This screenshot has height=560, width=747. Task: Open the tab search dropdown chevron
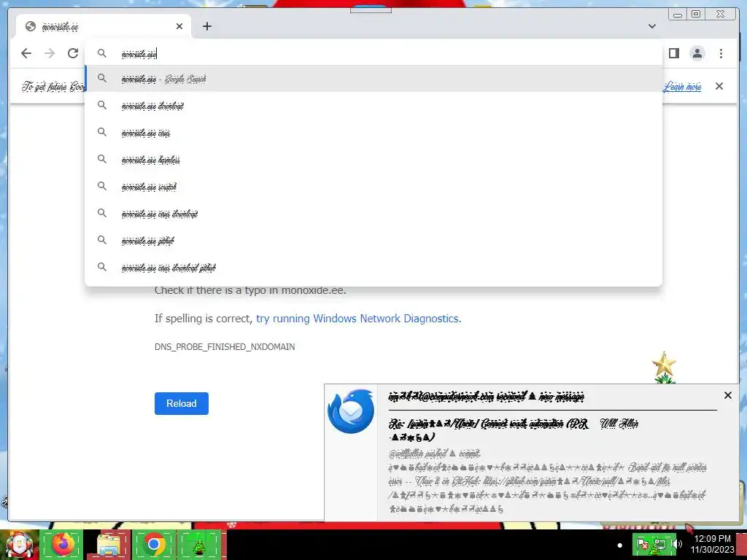coord(652,26)
